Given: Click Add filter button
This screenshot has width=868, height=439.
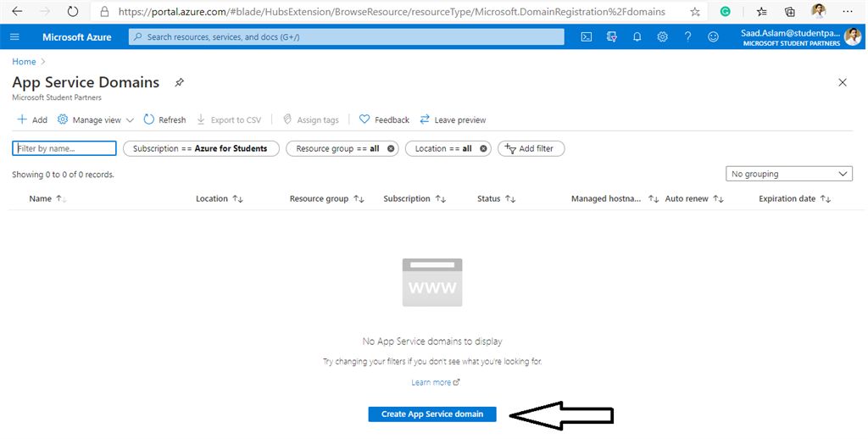Looking at the screenshot, I should tap(531, 148).
